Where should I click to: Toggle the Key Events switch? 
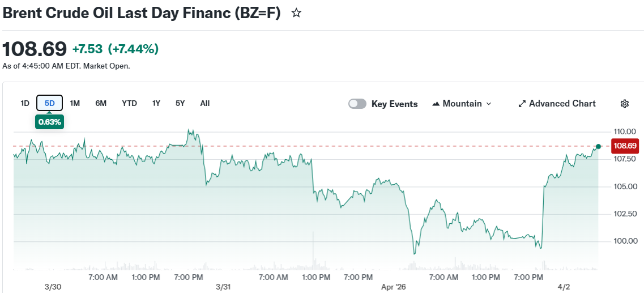[357, 104]
